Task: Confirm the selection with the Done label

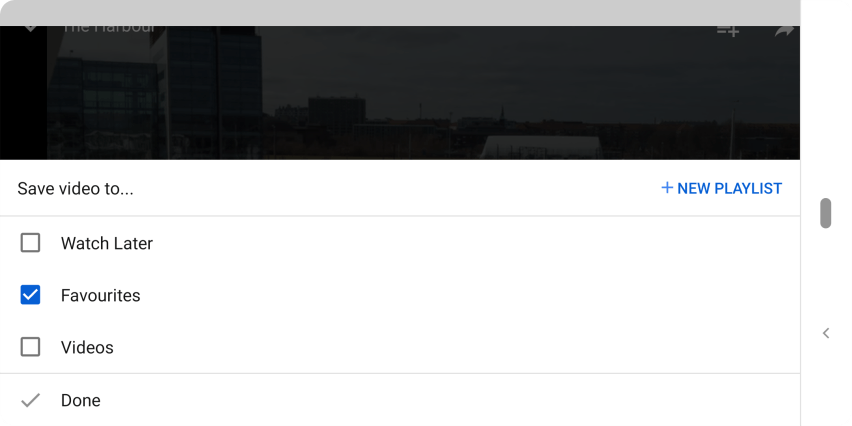Action: [80, 400]
